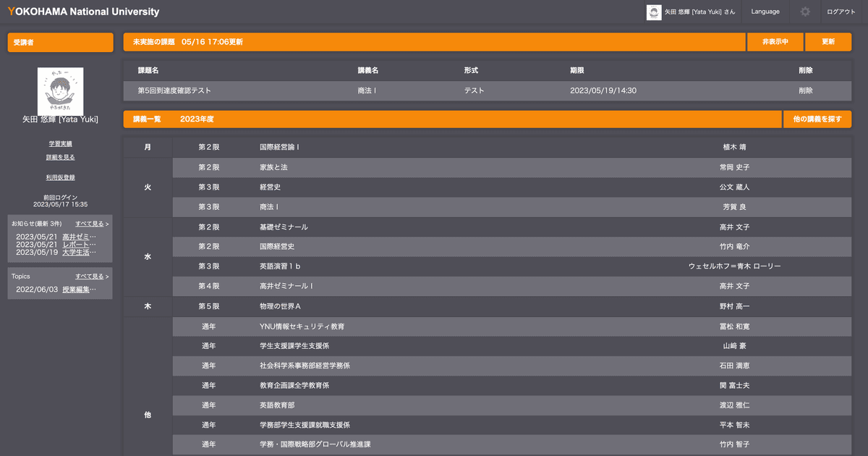Toggle the 非表示中 hidden items button
This screenshot has height=456, width=868.
pos(775,42)
